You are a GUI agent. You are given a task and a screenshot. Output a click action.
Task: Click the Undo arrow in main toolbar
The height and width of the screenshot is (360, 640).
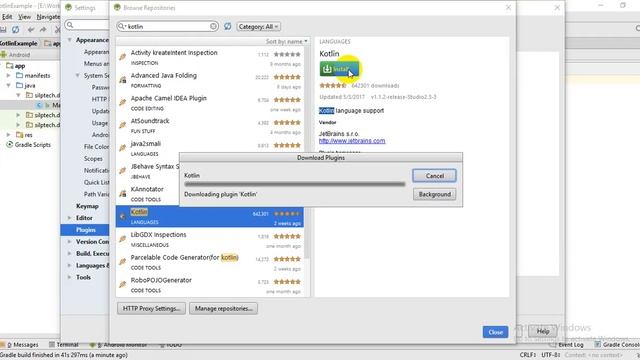31,29
